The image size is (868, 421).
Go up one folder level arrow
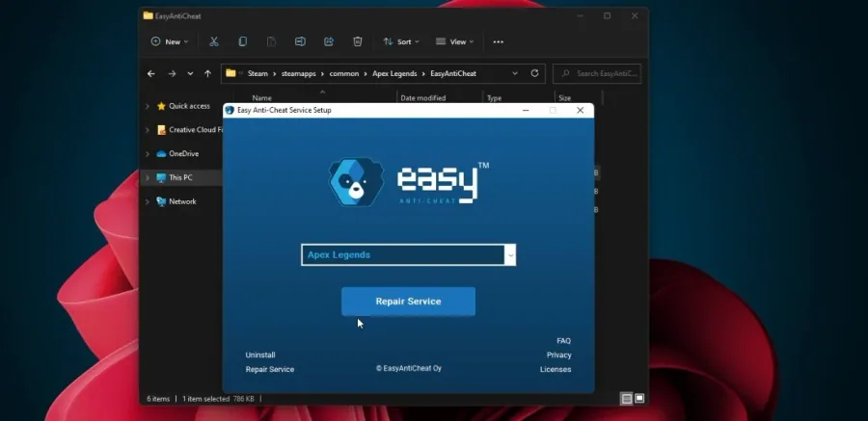point(207,73)
